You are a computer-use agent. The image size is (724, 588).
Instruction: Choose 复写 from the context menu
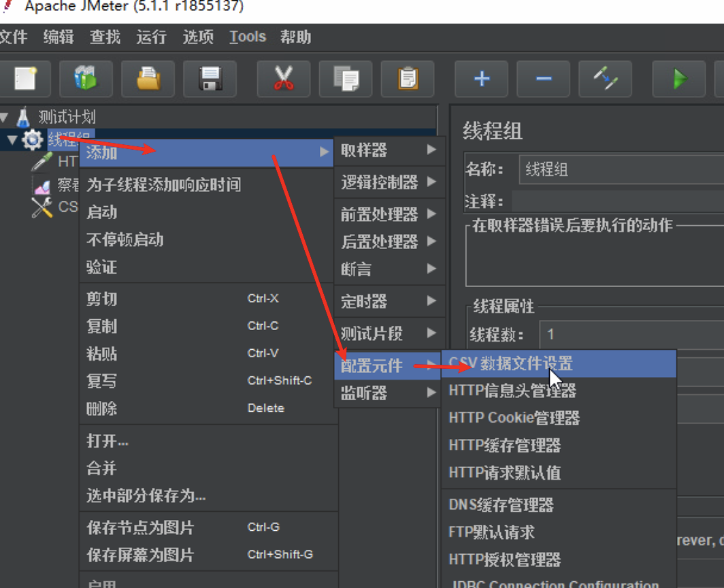[206, 380]
